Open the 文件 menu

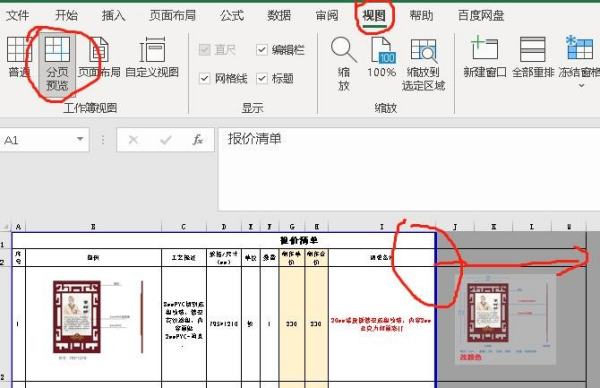click(x=18, y=16)
